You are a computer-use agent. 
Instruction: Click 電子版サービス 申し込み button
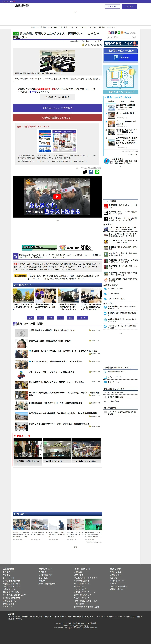click(x=121, y=50)
